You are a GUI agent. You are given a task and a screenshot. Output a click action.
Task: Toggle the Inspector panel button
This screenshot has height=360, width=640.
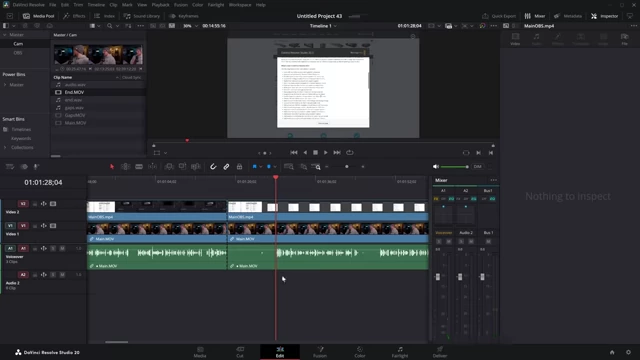(604, 16)
